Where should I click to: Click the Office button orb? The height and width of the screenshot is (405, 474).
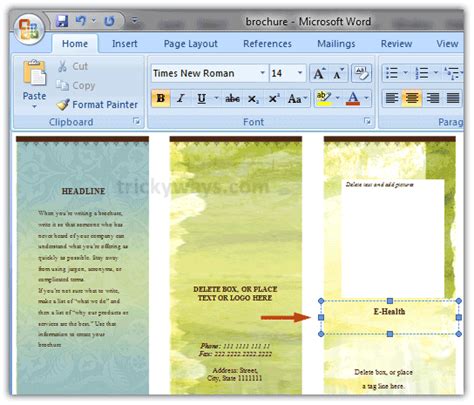[29, 29]
